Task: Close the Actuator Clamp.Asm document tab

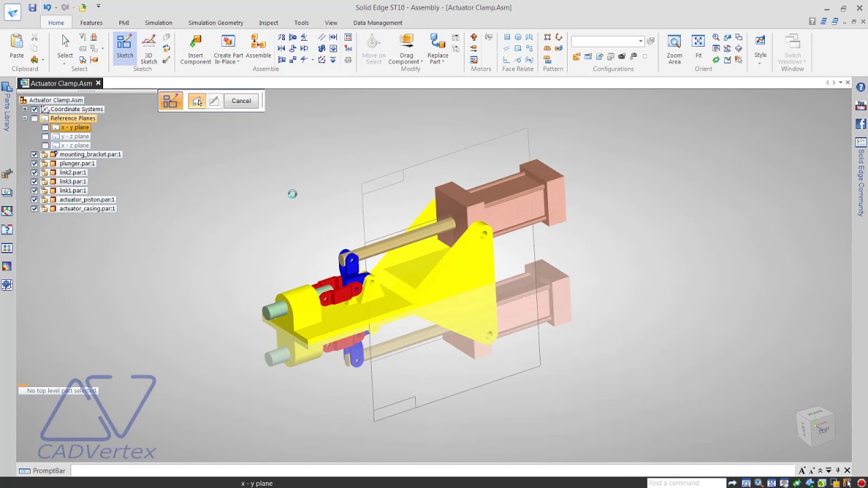Action: point(98,83)
